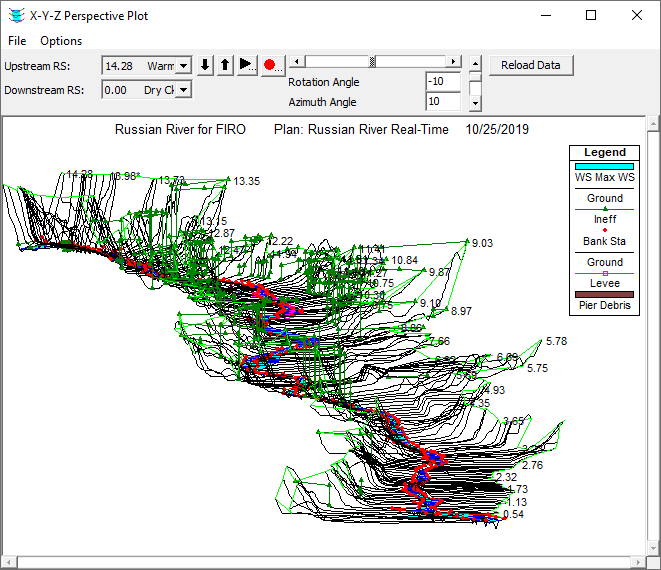661x570 pixels.
Task: Click the cyan WS Max WS legend swatch
Action: click(x=604, y=166)
